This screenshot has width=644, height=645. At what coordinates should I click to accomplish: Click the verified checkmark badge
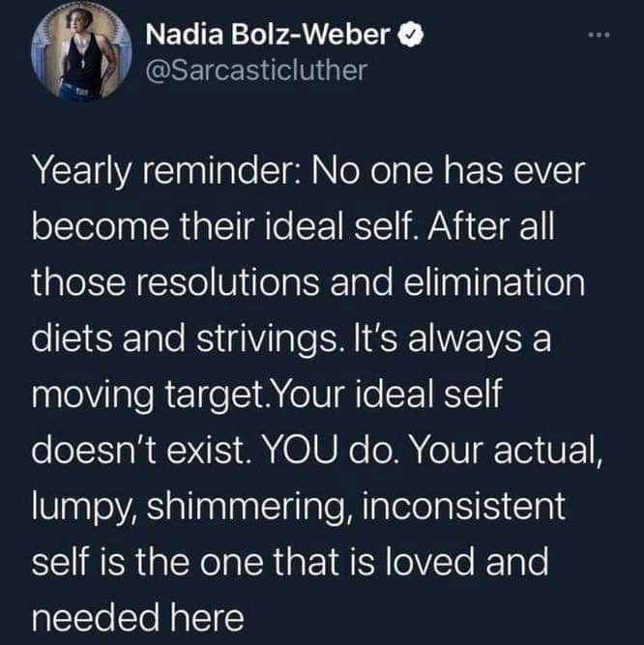tap(408, 37)
